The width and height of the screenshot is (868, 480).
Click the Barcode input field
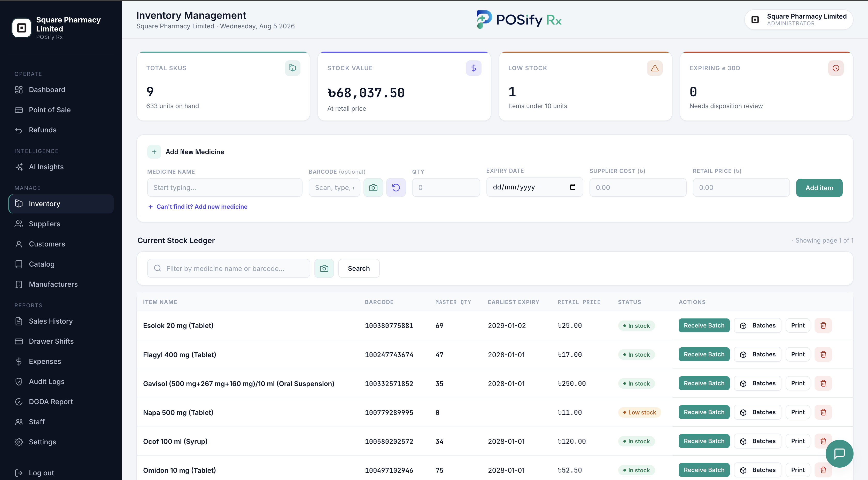(334, 188)
